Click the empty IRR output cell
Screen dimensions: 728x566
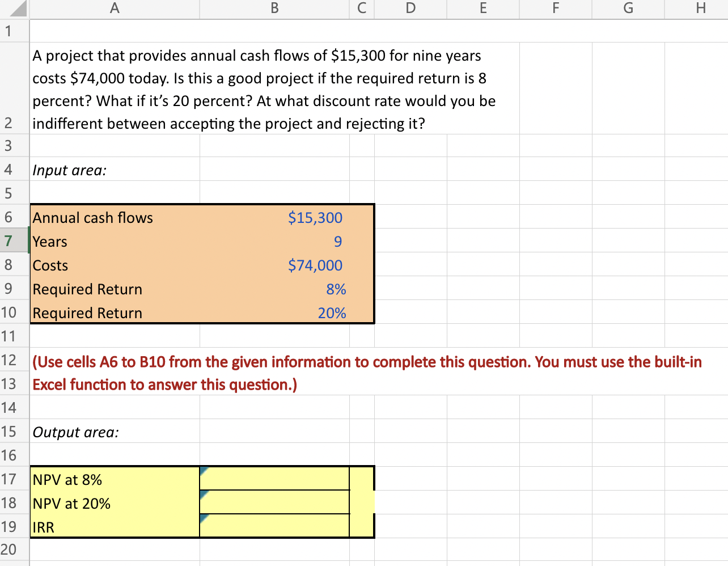pos(274,527)
